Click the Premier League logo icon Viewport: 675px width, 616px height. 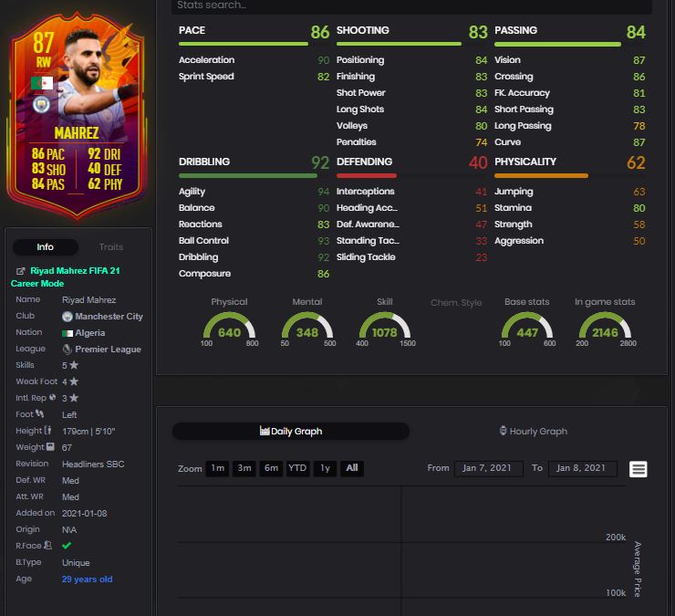pos(67,350)
